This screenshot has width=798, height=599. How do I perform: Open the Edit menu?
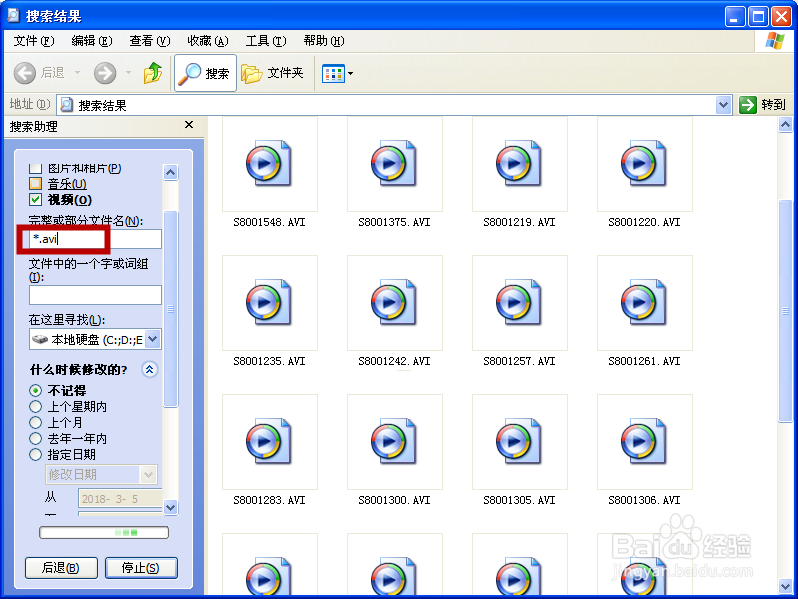[x=92, y=41]
